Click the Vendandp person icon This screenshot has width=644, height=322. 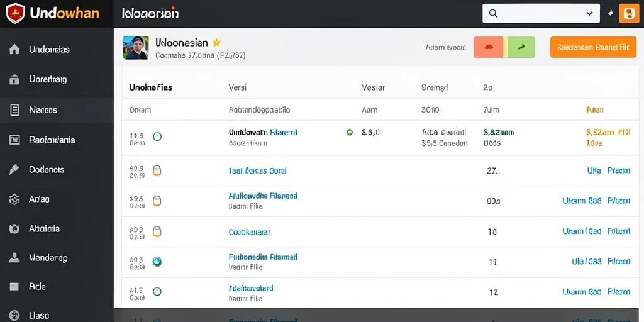pos(14,258)
